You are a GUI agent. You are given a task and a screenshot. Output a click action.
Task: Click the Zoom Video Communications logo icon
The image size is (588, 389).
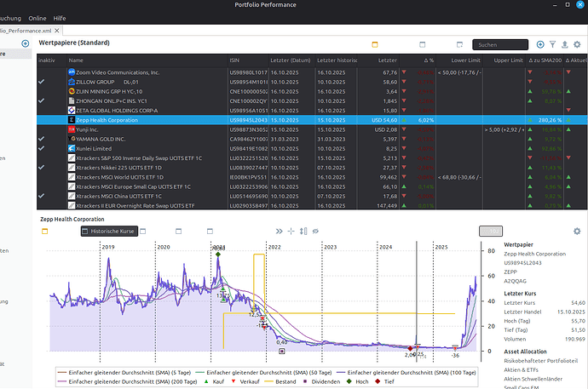point(72,72)
